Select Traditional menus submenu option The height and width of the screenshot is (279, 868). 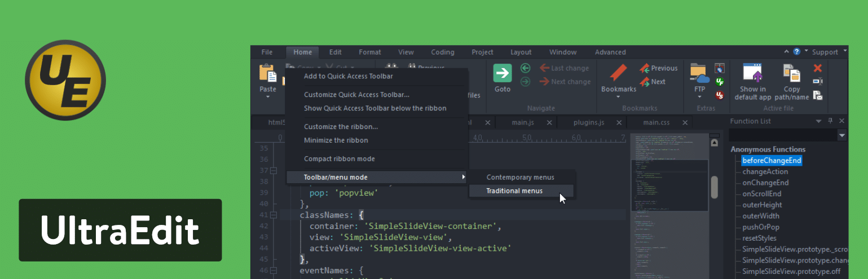(x=514, y=191)
